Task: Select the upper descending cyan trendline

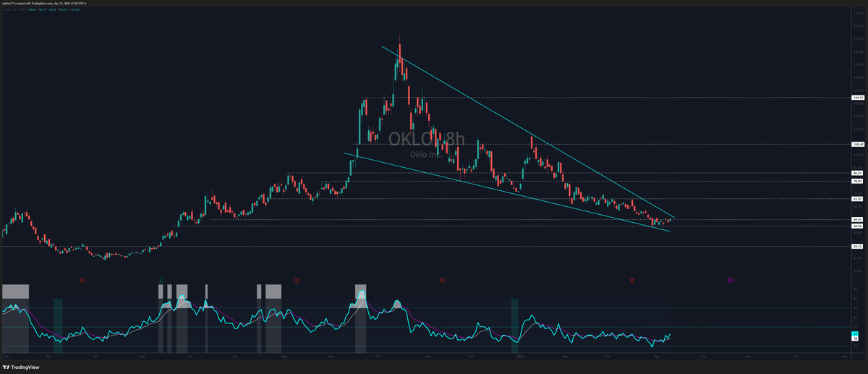Action: click(528, 132)
